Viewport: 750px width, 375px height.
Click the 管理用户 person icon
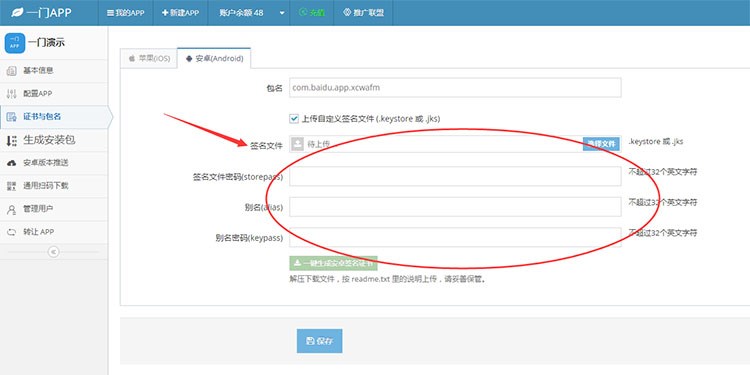11,210
